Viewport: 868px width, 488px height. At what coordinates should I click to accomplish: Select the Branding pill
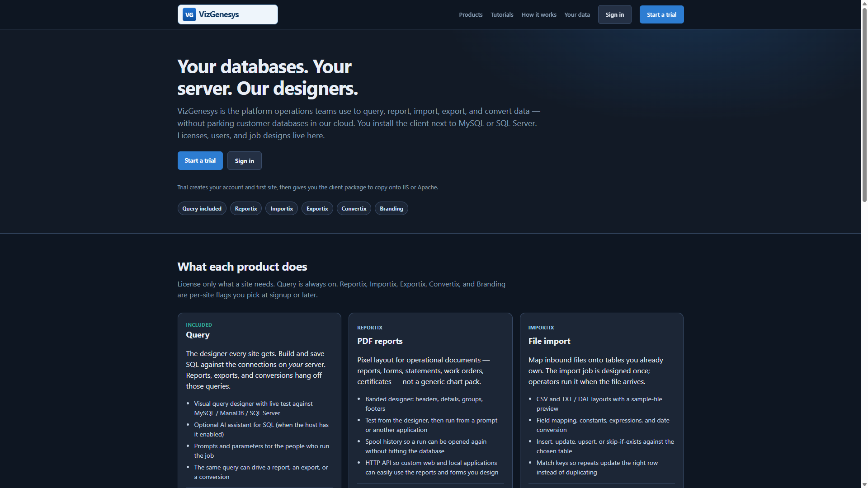coord(391,208)
